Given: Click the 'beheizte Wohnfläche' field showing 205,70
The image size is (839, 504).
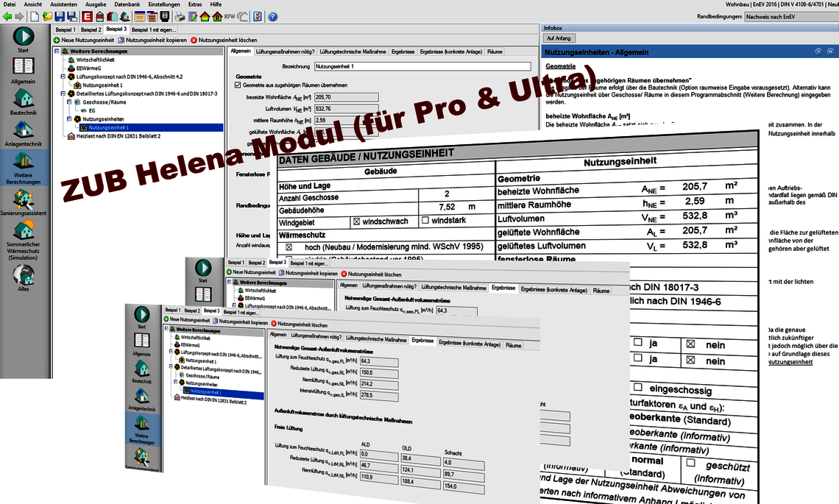Looking at the screenshot, I should [x=346, y=97].
